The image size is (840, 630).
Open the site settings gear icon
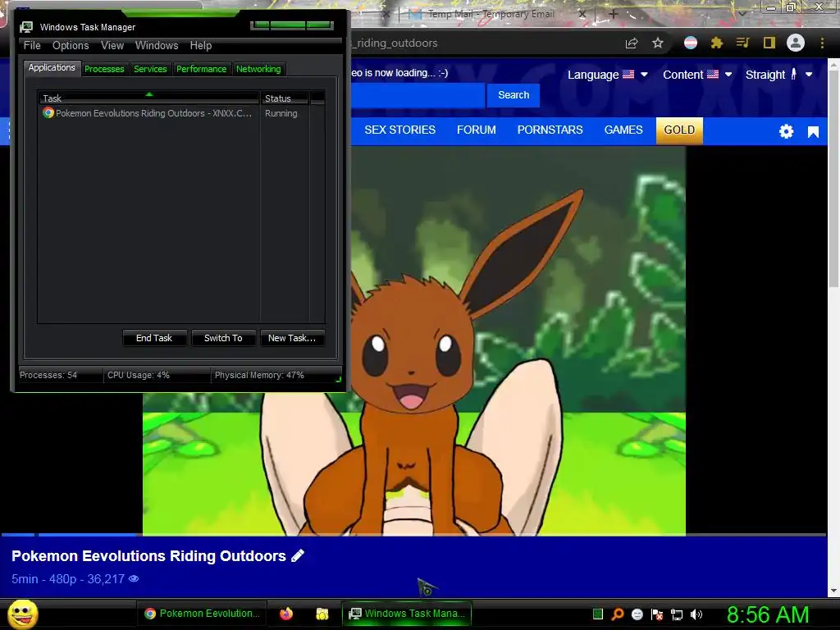[x=786, y=131]
